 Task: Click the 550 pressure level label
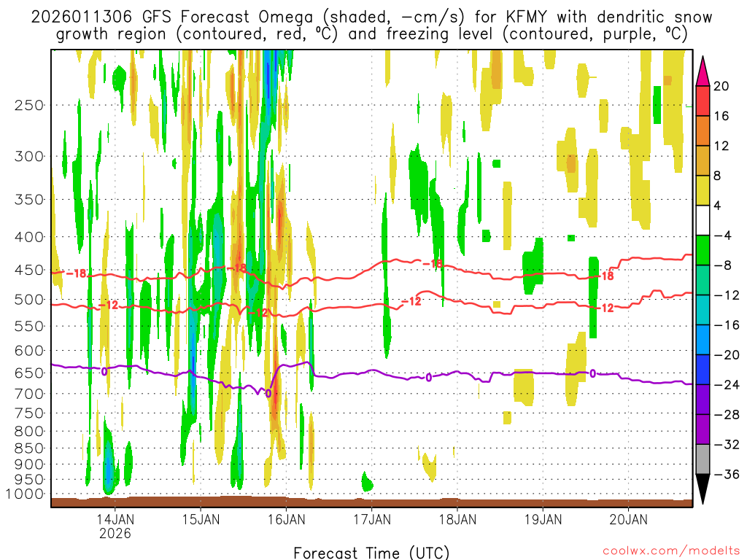(29, 326)
